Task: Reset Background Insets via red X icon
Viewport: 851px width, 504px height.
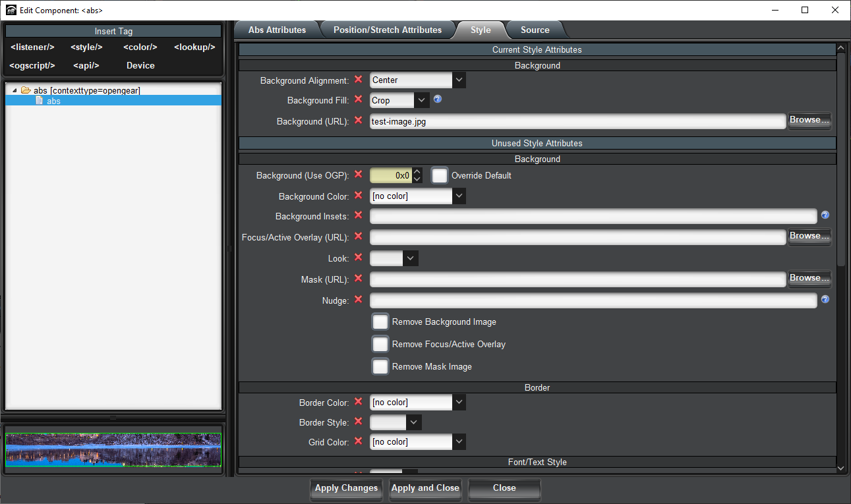Action: [359, 215]
